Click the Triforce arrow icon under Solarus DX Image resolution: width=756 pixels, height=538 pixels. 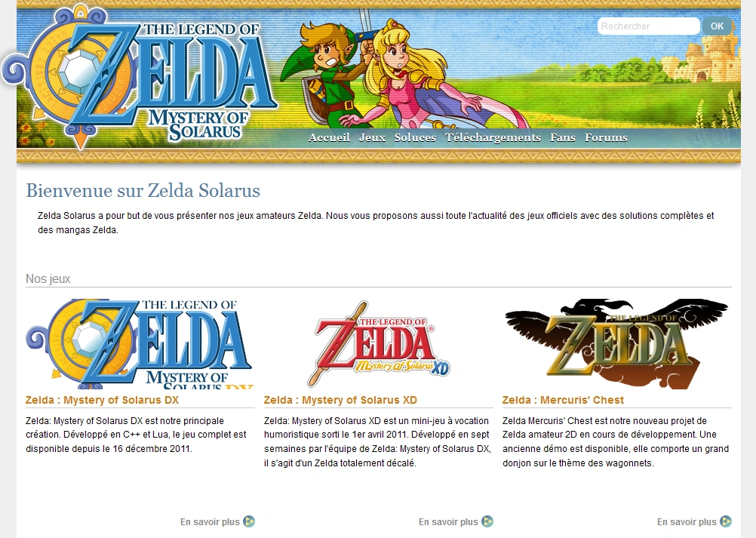(249, 521)
